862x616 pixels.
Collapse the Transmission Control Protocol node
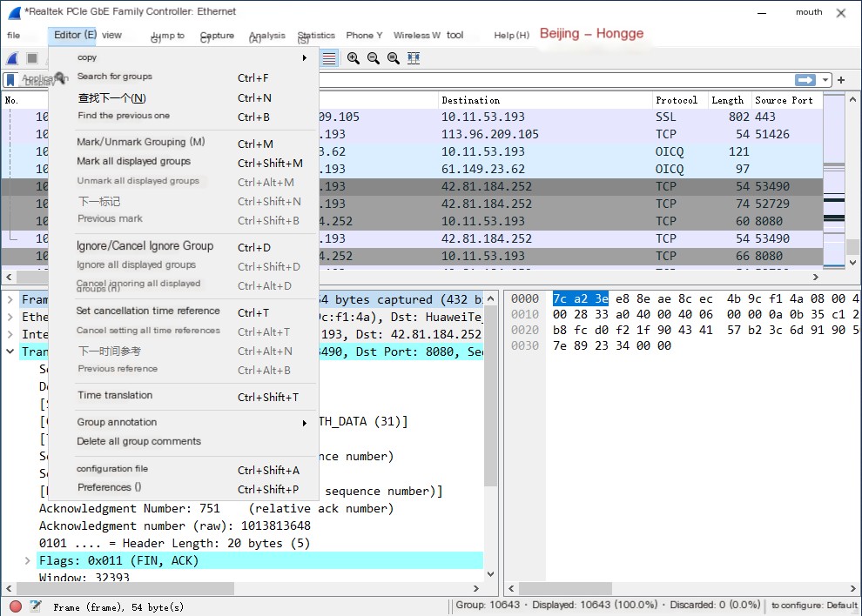tap(10, 352)
